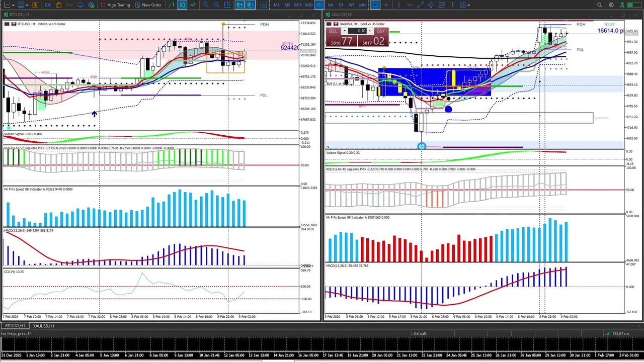The width and height of the screenshot is (644, 362).
Task: Toggle chart shift from right edge
Action: pos(250,5)
